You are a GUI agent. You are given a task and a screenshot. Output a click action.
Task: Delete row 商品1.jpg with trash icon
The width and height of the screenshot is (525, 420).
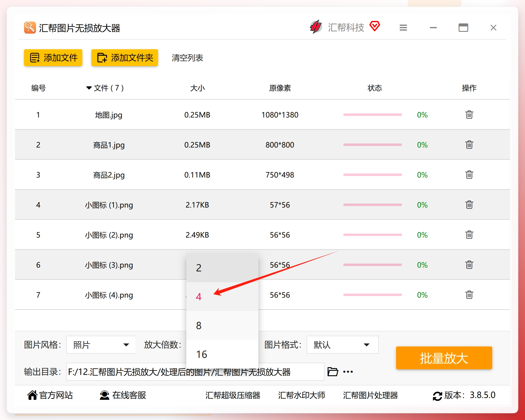pyautogui.click(x=469, y=145)
